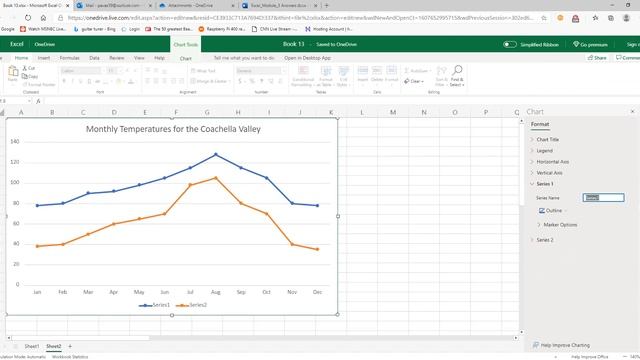Click the browser refresh icon

point(28,18)
